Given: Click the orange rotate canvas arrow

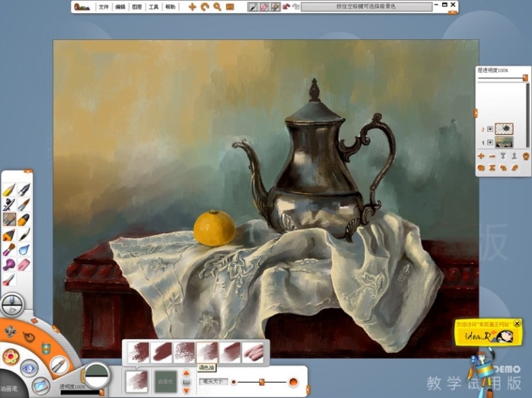Looking at the screenshot, I should pos(205,7).
